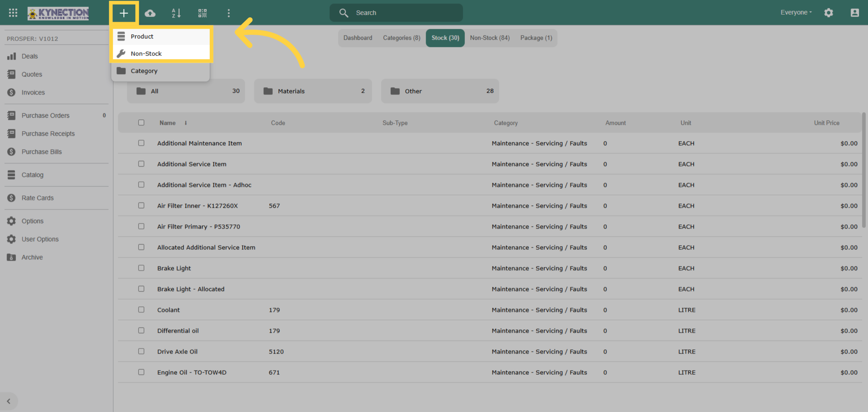Image resolution: width=868 pixels, height=412 pixels.
Task: Click the A-Z sort icon
Action: pyautogui.click(x=176, y=13)
